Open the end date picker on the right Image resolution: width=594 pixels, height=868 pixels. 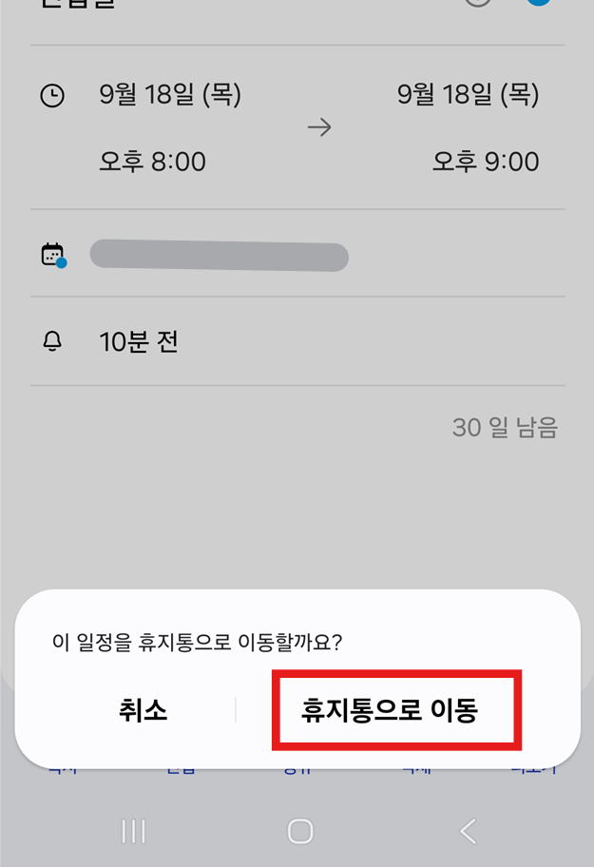tap(469, 95)
